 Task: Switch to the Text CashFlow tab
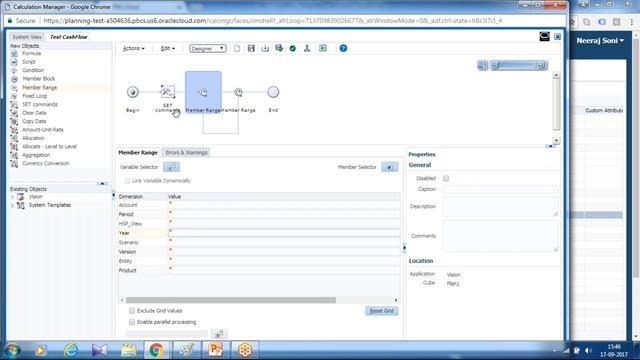tap(69, 37)
